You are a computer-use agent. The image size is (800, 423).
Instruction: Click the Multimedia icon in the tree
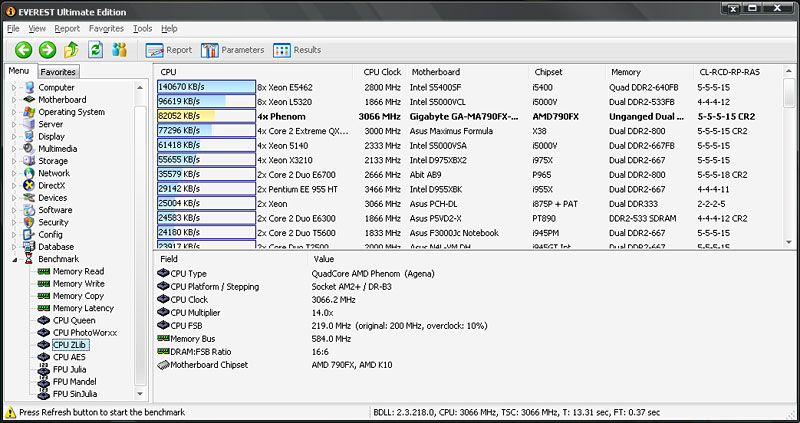tap(30, 148)
